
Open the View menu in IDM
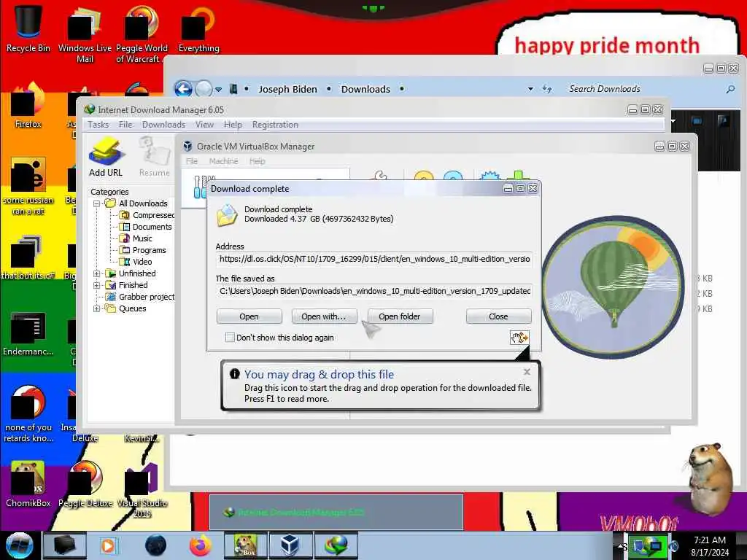click(x=204, y=125)
